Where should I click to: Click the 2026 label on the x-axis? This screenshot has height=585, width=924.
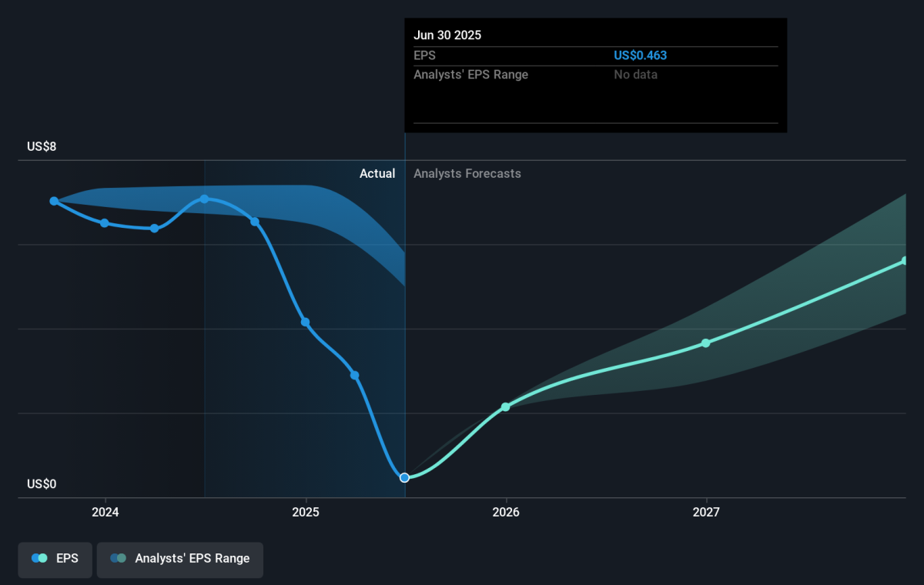(506, 512)
